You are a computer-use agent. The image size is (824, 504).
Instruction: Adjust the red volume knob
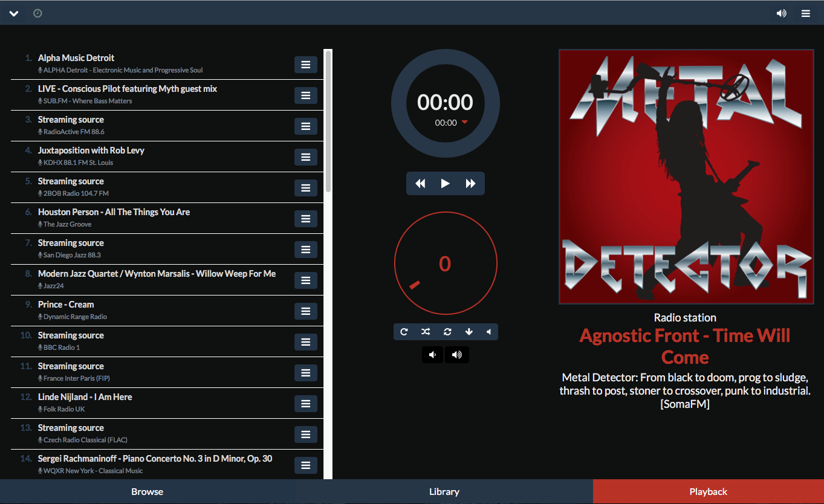[446, 263]
